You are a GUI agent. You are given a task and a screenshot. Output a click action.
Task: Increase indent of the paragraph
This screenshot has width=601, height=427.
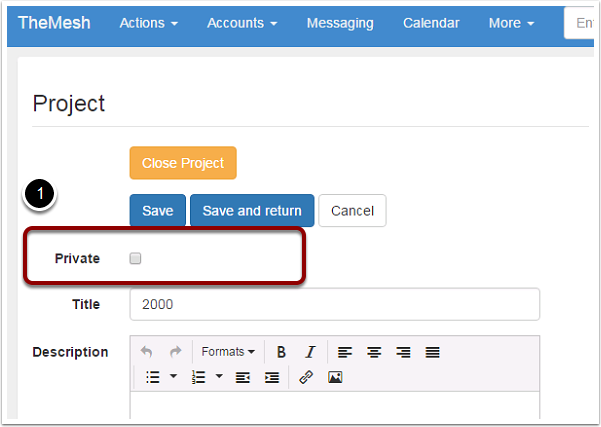click(x=272, y=378)
